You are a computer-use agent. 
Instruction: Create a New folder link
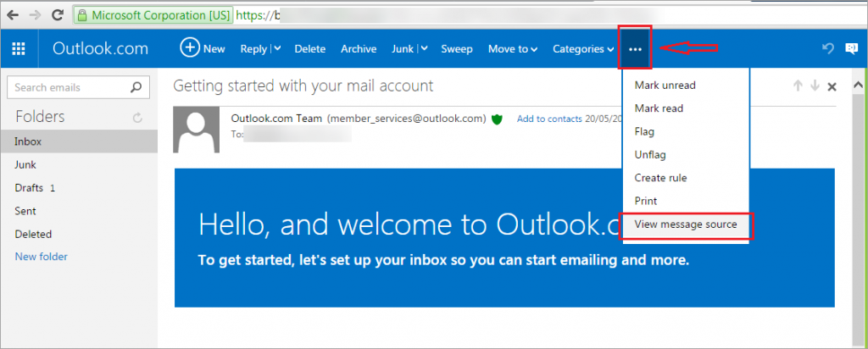[41, 257]
